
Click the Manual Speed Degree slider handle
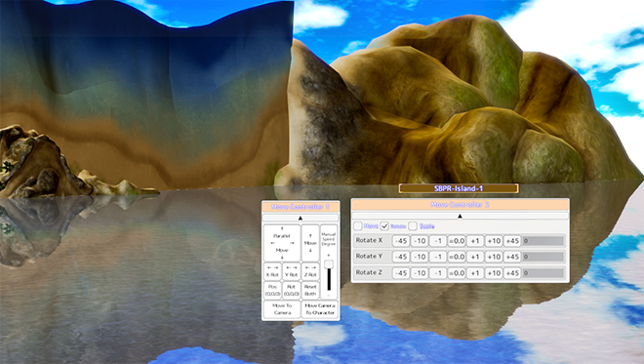(329, 264)
